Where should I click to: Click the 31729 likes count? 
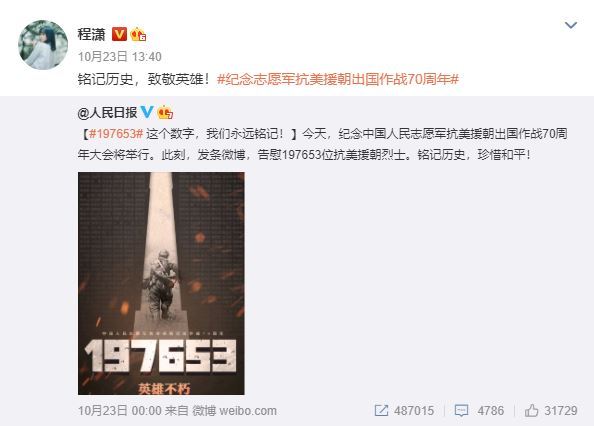561,411
